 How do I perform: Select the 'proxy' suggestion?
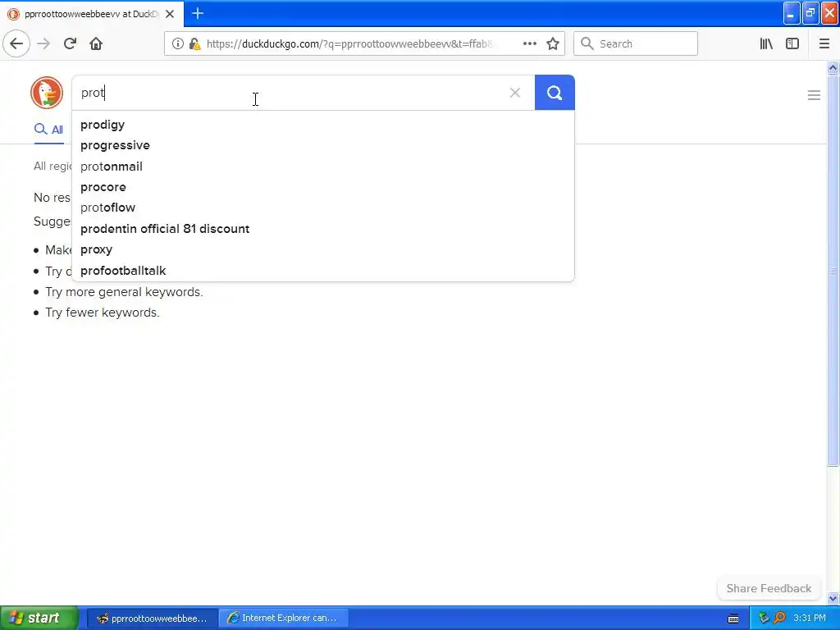tap(323, 249)
